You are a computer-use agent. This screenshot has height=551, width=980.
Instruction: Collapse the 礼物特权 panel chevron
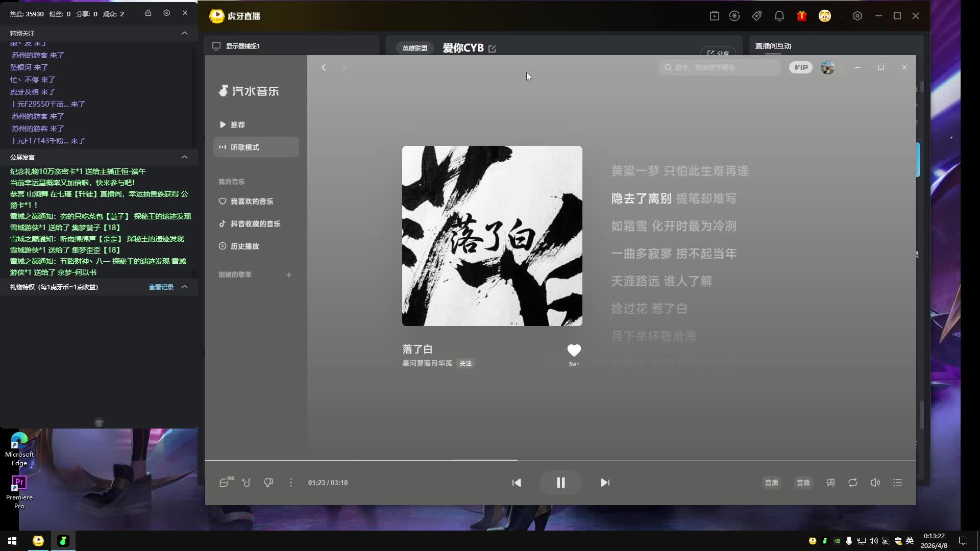(184, 287)
